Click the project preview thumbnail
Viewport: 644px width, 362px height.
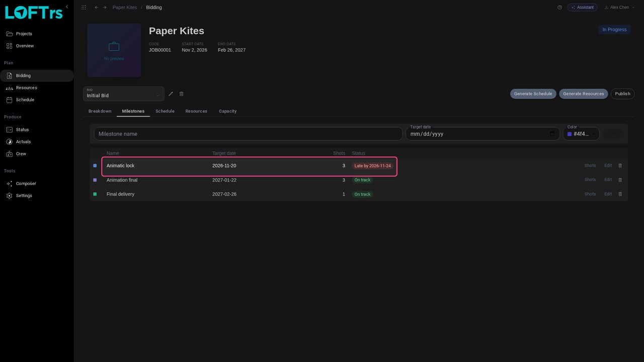[x=114, y=50]
